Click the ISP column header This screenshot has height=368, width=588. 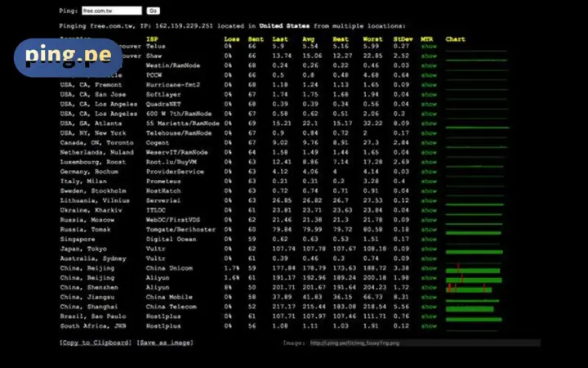152,39
